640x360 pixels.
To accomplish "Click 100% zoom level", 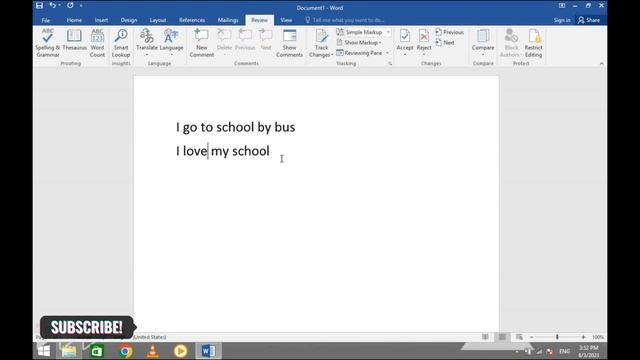I will click(598, 337).
